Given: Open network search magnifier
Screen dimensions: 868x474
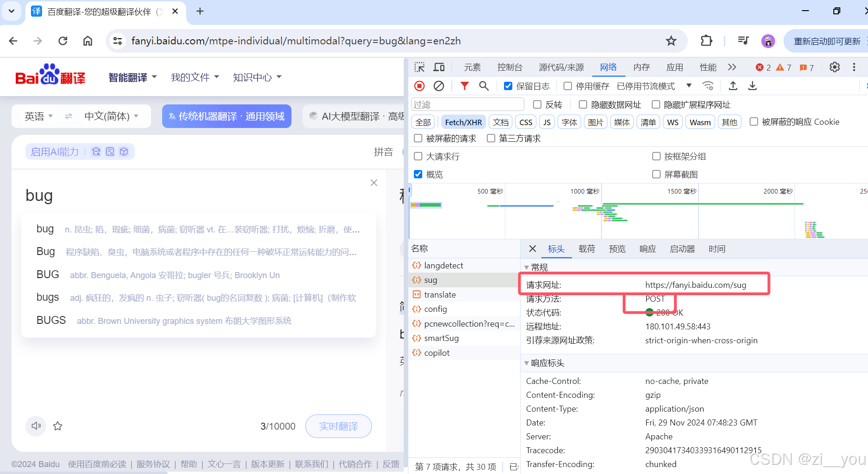Looking at the screenshot, I should [x=484, y=86].
